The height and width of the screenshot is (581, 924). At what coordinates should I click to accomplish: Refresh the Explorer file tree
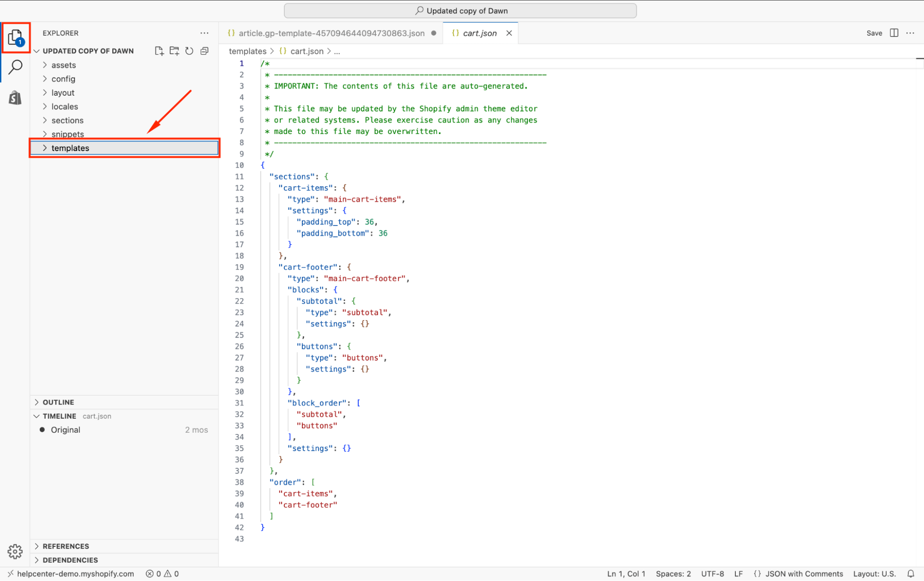coord(190,51)
